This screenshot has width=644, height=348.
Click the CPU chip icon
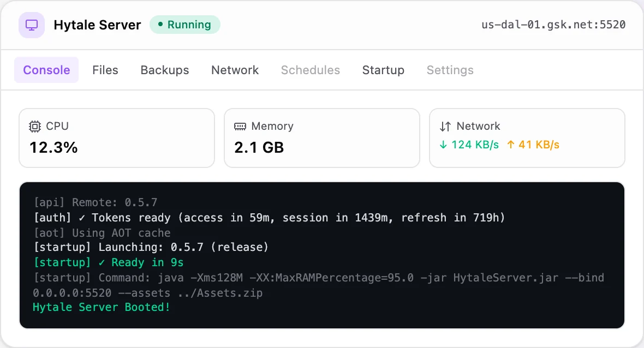(x=35, y=127)
